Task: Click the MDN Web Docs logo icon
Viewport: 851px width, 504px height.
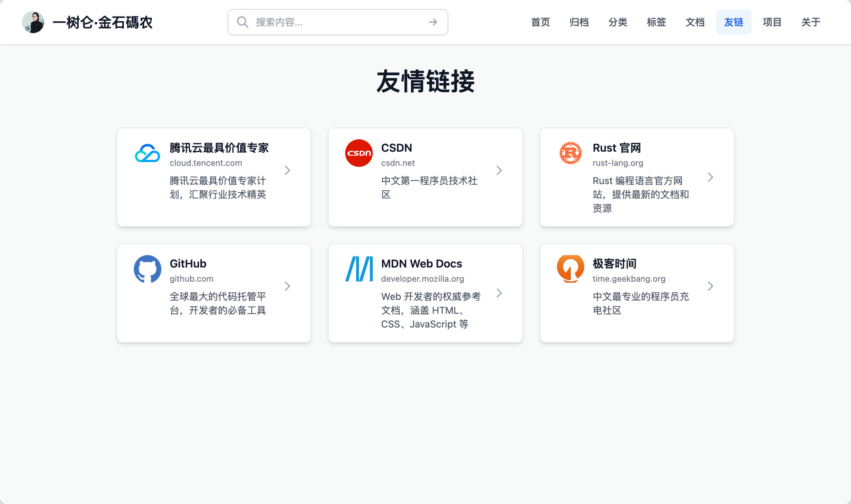Action: [359, 269]
